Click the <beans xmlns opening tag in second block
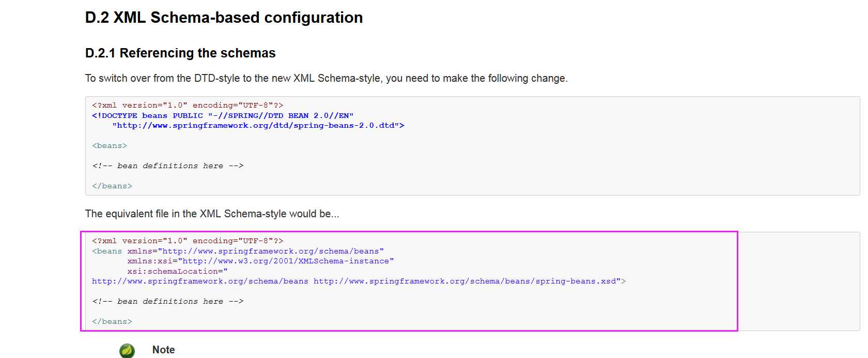 [107, 251]
